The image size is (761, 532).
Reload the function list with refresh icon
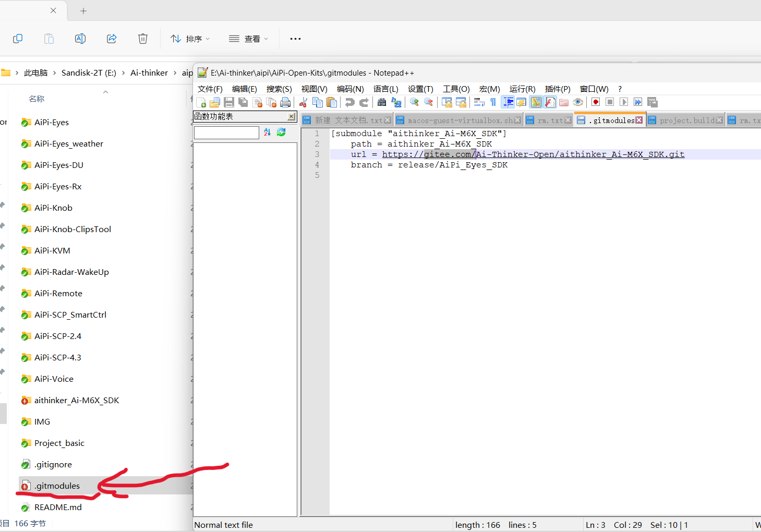point(281,132)
